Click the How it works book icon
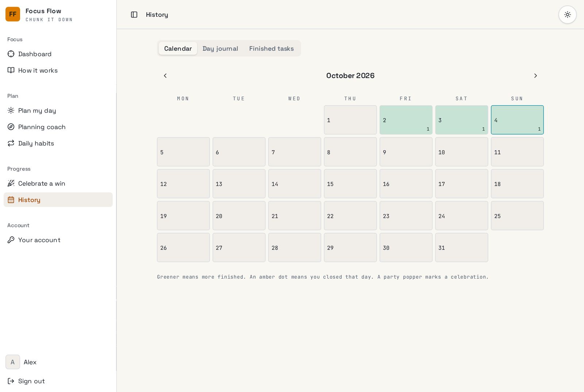 click(11, 70)
